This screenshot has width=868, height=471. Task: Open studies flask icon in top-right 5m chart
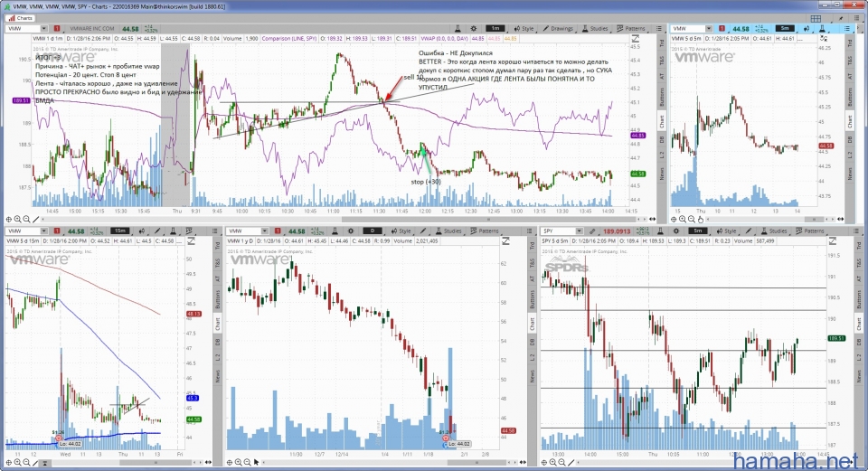[823, 29]
